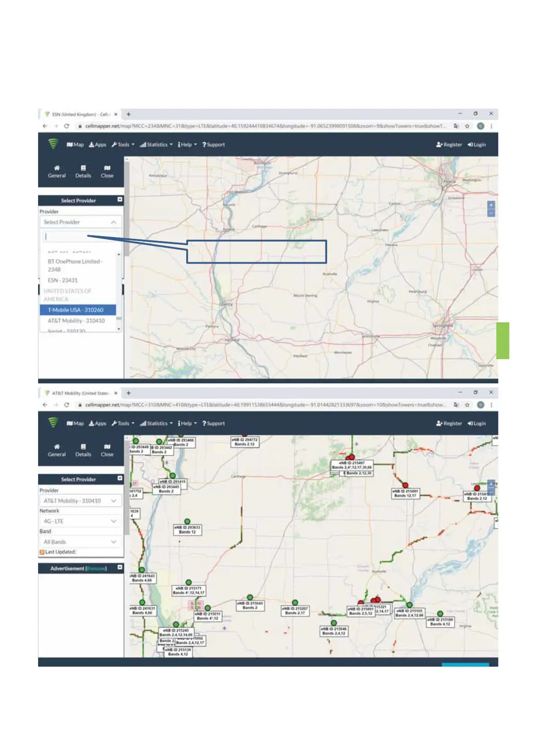
Task: Open General home panel in top window
Action: click(x=57, y=172)
